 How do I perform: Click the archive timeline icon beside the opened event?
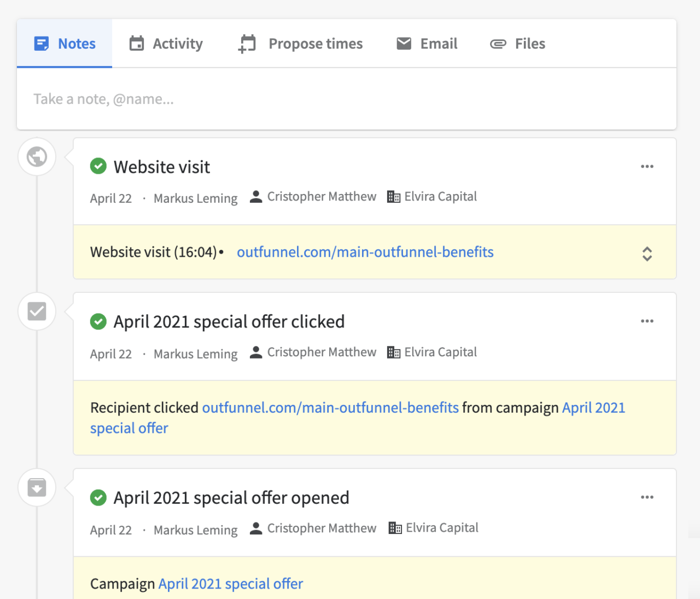pos(37,487)
